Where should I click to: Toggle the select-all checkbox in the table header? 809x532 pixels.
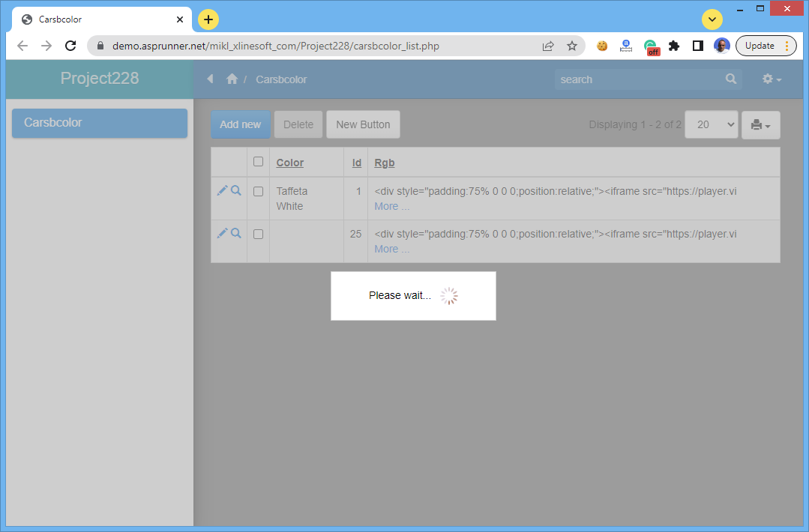tap(259, 162)
